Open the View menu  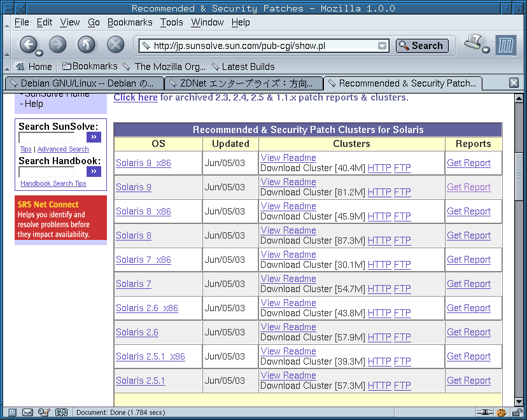(x=70, y=22)
